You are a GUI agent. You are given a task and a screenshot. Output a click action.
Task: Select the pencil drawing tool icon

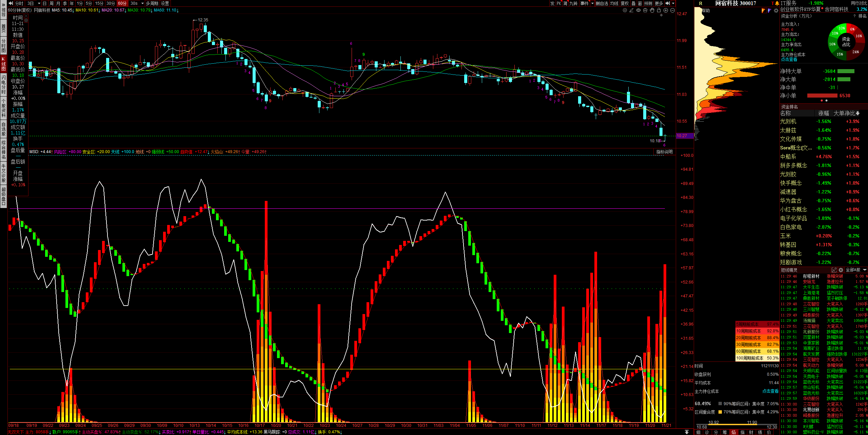coord(631,10)
